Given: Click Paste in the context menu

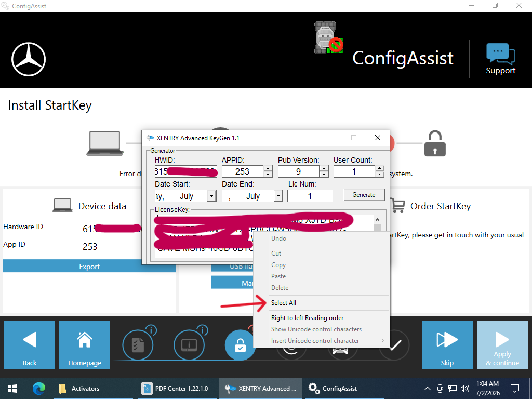Looking at the screenshot, I should [321, 276].
